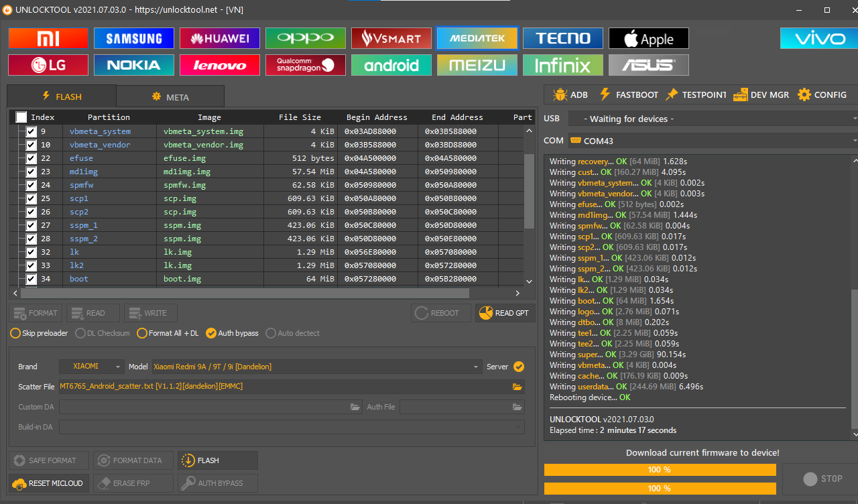Uncheck the vbmeta_system partition checkbox
Viewport: 858px width, 504px height.
tap(31, 131)
